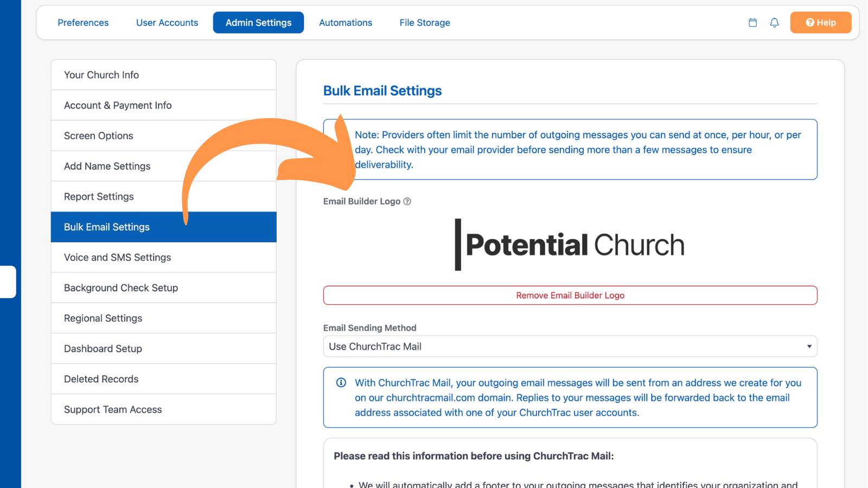
Task: Switch to the User Accounts tab
Action: tap(167, 23)
